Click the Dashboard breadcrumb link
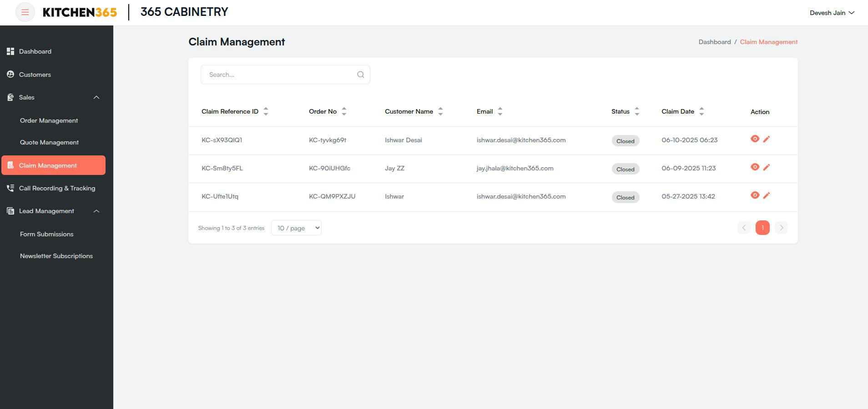Screen dimensions: 868x409 point(715,42)
